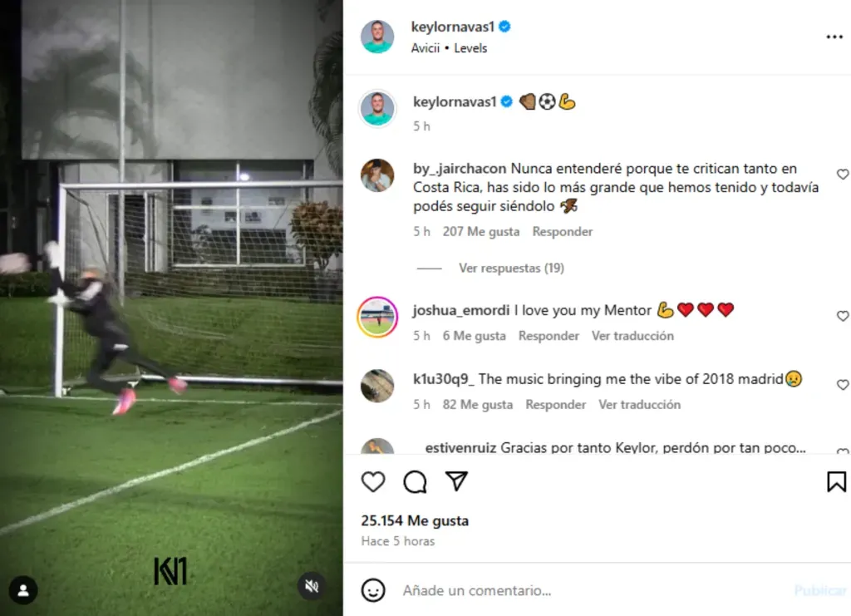Share post via paper plane icon
Viewport: 851px width, 616px height.
456,480
